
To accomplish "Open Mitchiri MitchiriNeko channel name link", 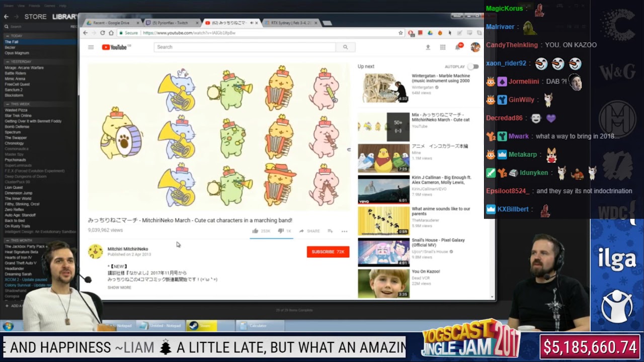I will coord(128,249).
